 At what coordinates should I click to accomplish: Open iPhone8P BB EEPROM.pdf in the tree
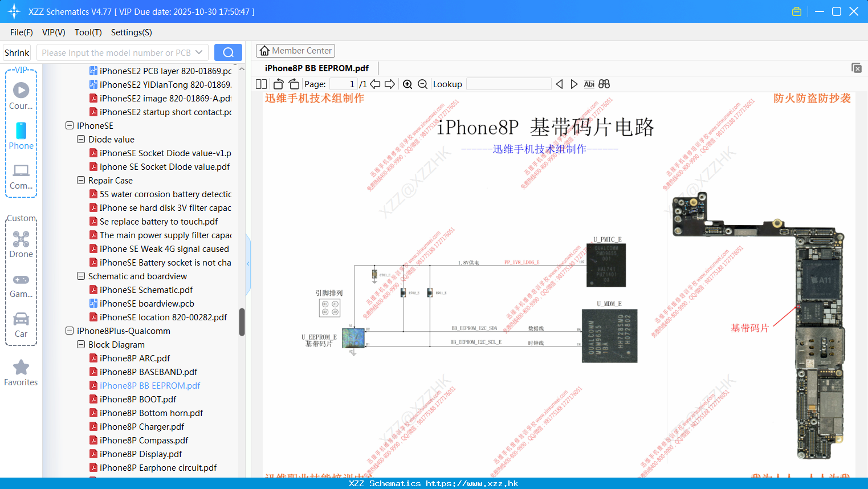(145, 385)
